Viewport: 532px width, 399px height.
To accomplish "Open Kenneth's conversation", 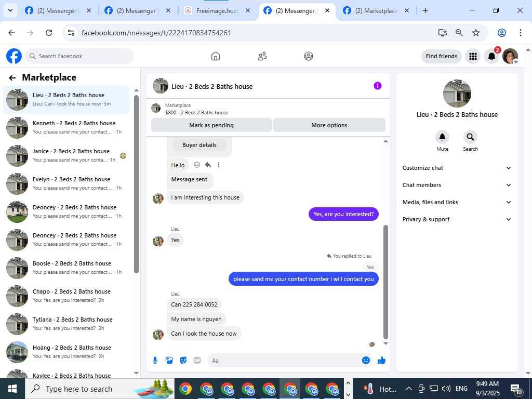I will pyautogui.click(x=66, y=128).
